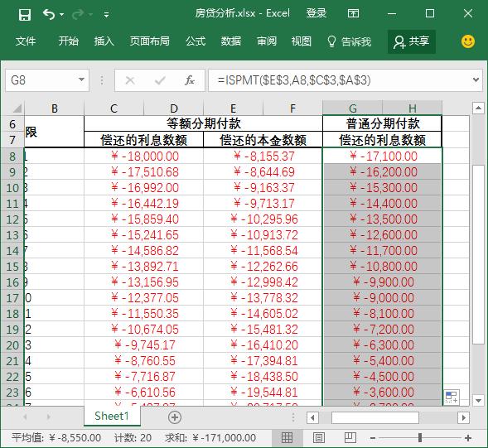Click the Enter checkmark formula icon
Image resolution: width=488 pixels, height=448 pixels.
pyautogui.click(x=160, y=80)
